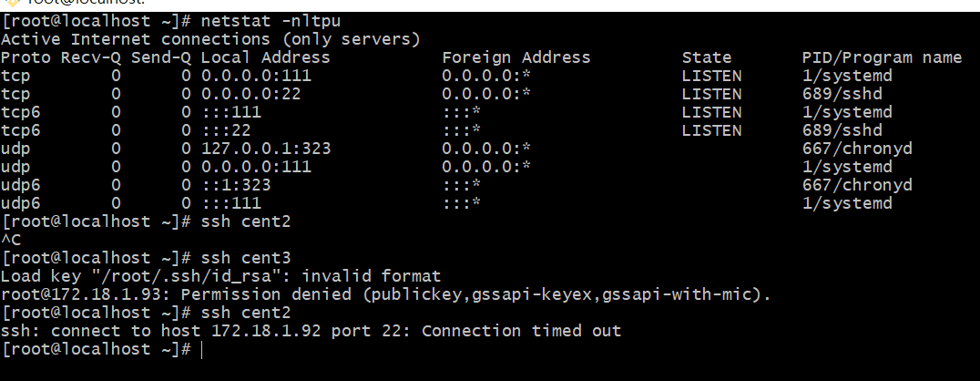Click the 1/systemd entry in the first tcp row

[x=847, y=76]
